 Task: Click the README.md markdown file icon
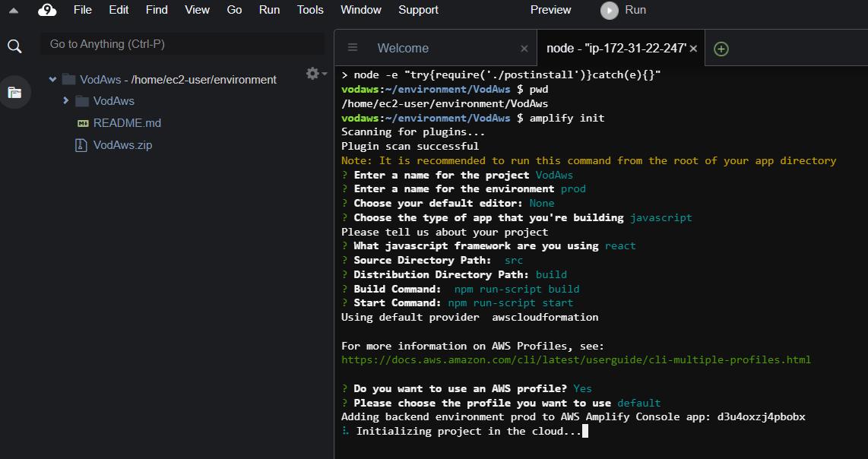pyautogui.click(x=83, y=123)
